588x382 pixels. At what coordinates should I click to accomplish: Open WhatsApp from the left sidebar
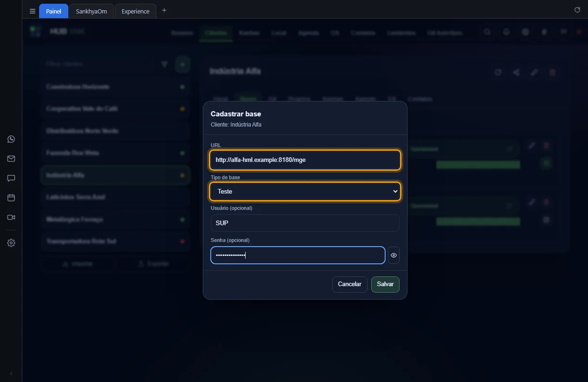pyautogui.click(x=11, y=139)
